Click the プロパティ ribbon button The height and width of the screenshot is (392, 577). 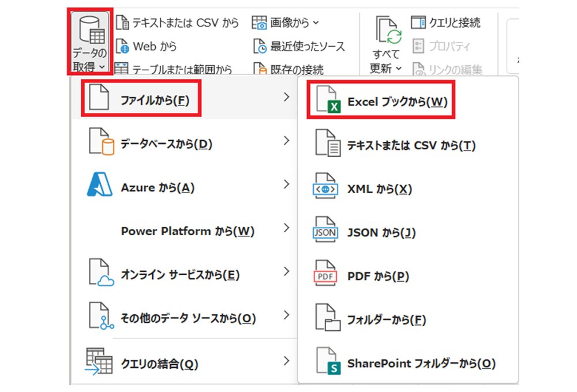[x=441, y=46]
